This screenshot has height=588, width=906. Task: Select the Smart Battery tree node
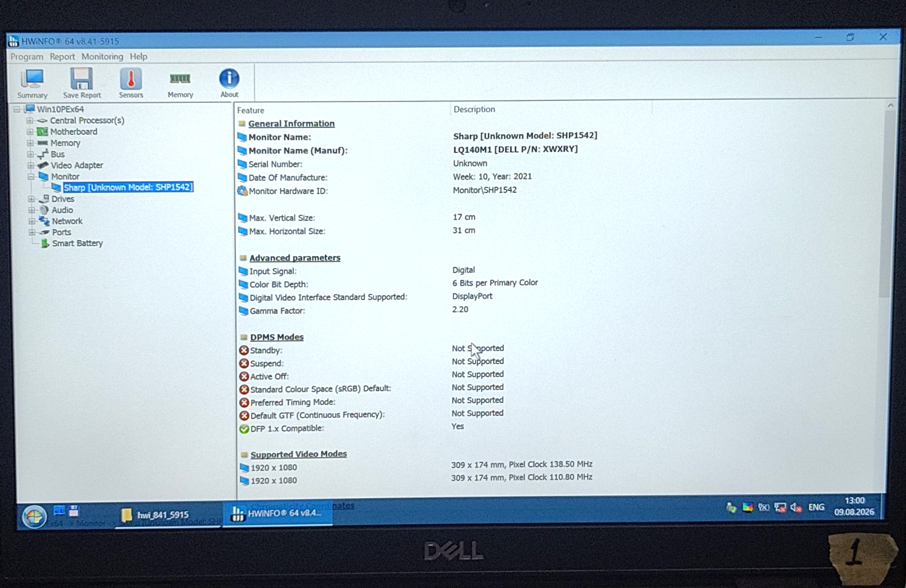(x=77, y=243)
